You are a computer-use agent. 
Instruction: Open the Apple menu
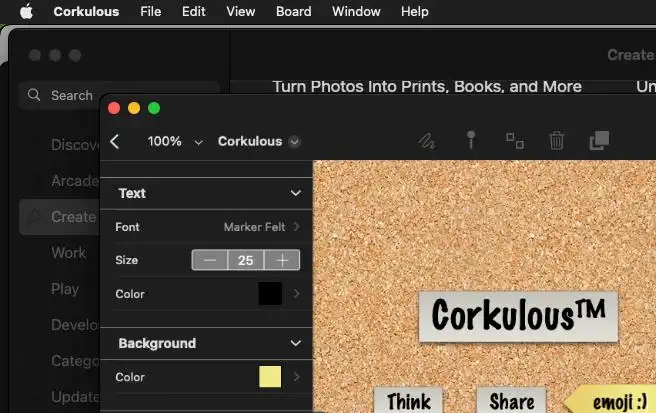click(x=26, y=11)
